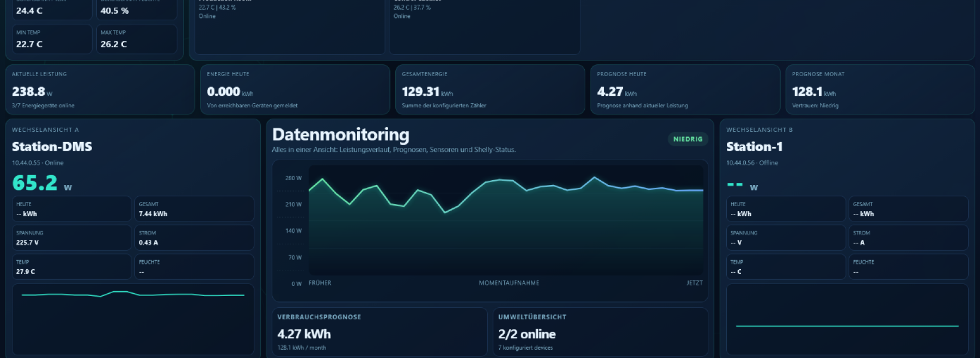The width and height of the screenshot is (980, 358).
Task: Open the Station-DMS title
Action: pyautogui.click(x=52, y=146)
